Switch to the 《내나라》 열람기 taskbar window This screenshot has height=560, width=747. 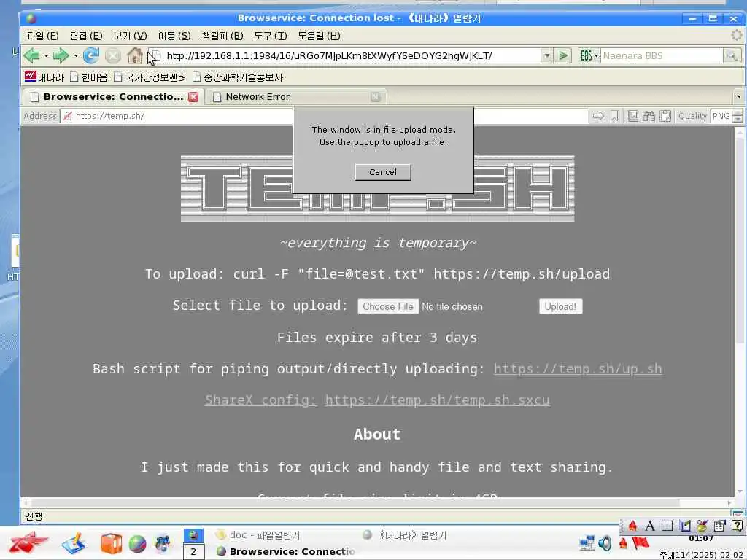(x=405, y=534)
